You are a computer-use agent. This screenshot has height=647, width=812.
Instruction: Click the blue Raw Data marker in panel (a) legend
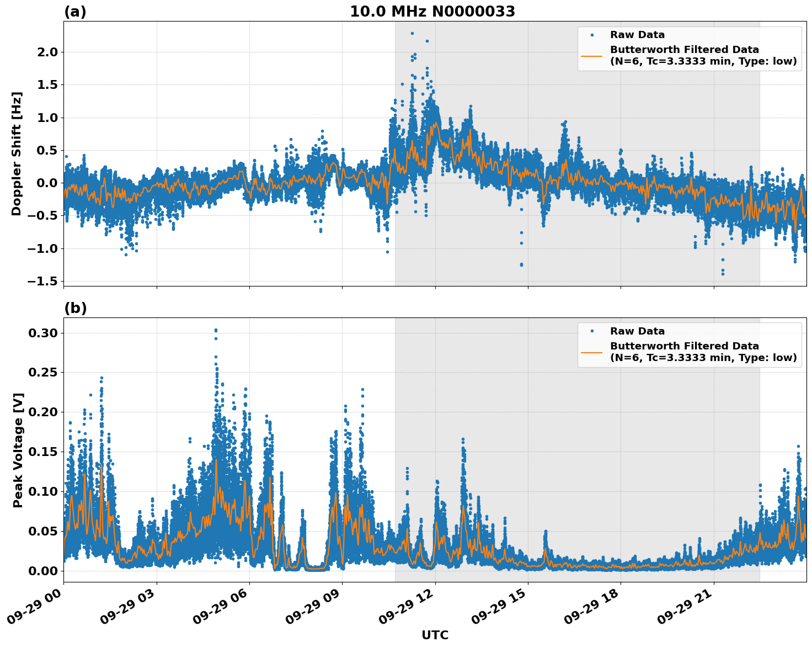point(592,34)
